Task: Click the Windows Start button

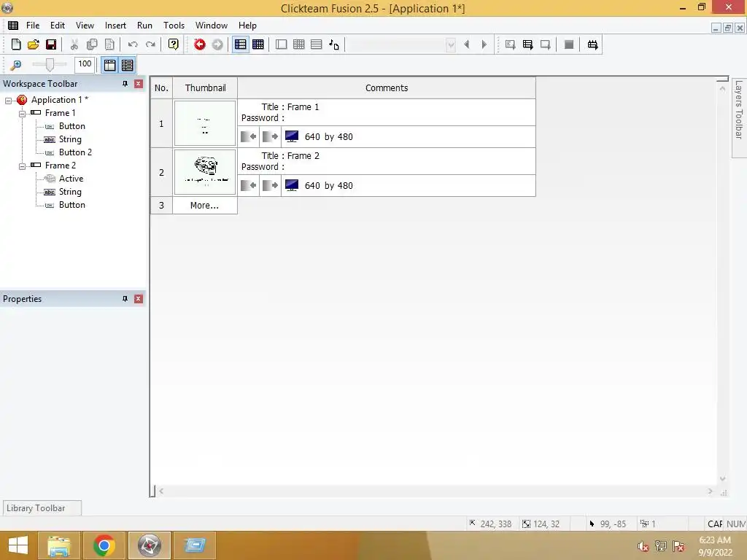Action: (18, 545)
